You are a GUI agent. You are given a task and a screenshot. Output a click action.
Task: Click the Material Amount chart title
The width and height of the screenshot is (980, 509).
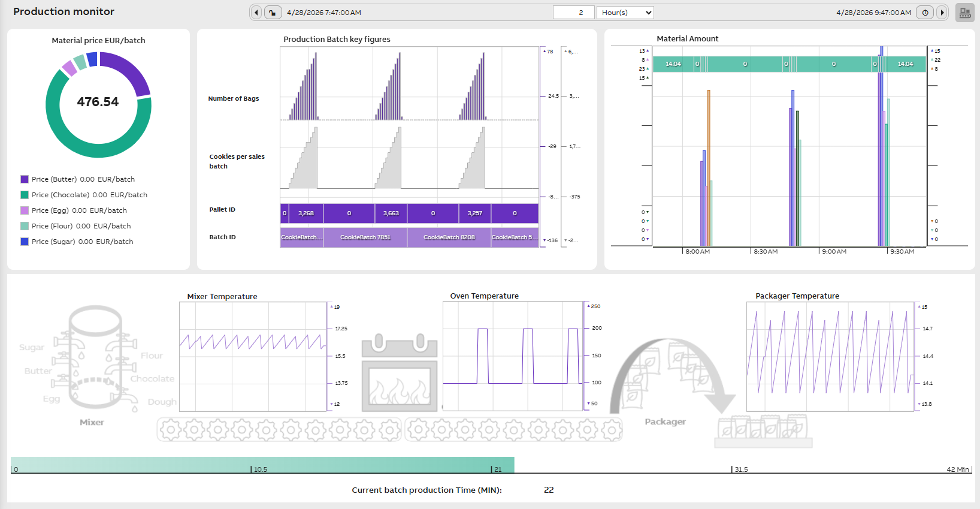(688, 39)
